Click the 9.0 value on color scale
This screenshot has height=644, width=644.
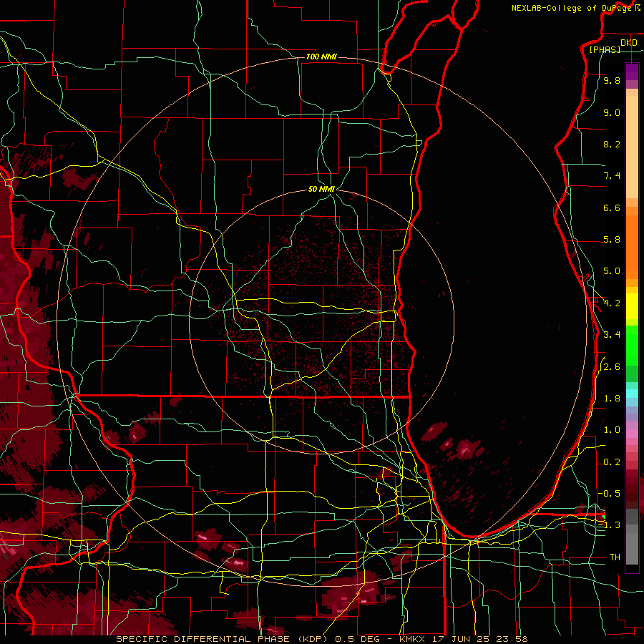pyautogui.click(x=612, y=113)
